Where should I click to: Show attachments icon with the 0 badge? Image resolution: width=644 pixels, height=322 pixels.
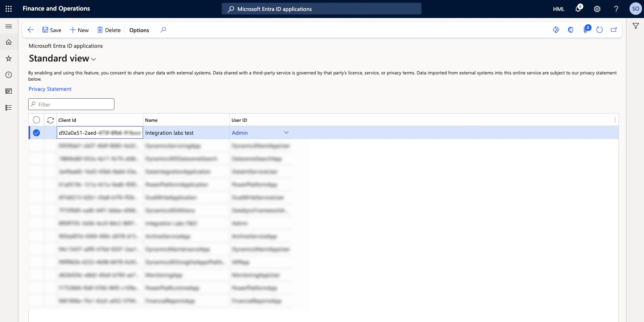point(586,29)
